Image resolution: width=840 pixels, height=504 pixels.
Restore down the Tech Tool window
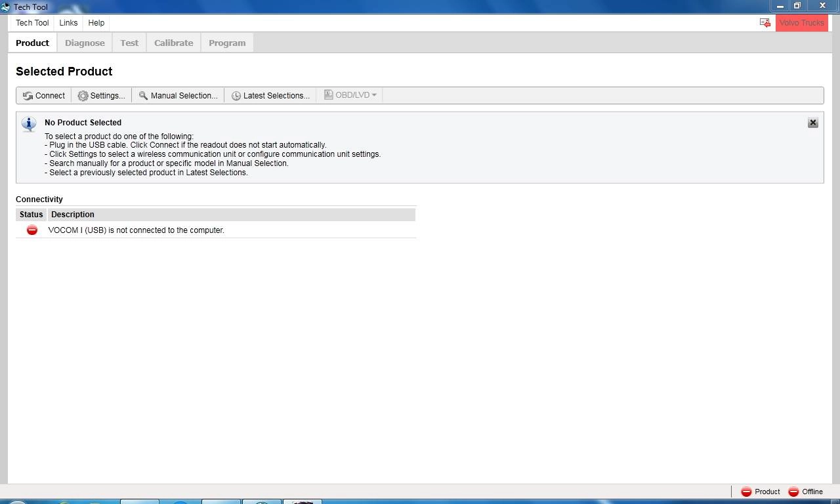[797, 6]
